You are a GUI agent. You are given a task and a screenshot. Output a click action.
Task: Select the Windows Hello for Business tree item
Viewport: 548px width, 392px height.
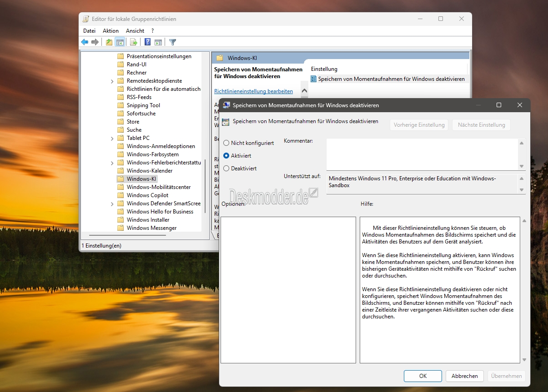[x=160, y=212]
